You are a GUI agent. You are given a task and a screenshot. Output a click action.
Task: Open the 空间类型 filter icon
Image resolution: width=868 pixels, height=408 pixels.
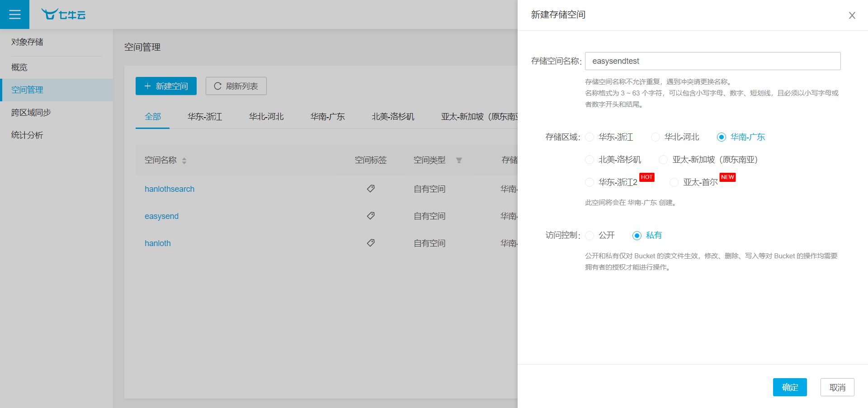click(x=459, y=160)
